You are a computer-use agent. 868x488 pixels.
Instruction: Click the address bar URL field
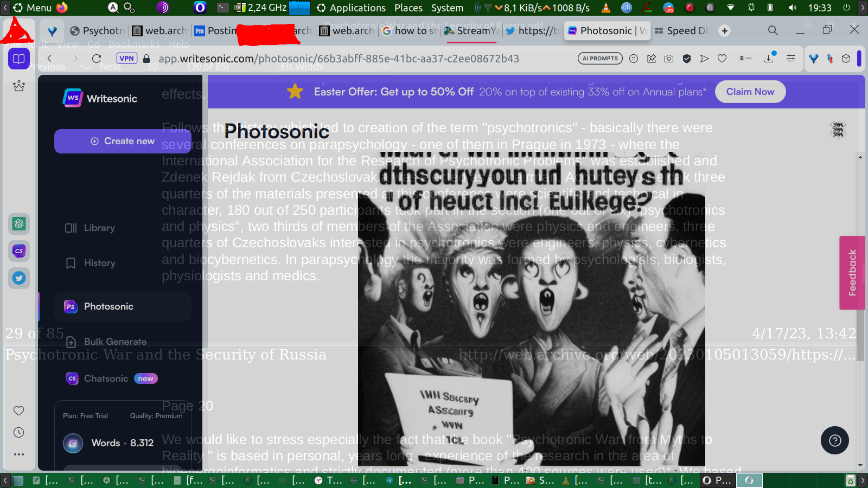coord(339,59)
